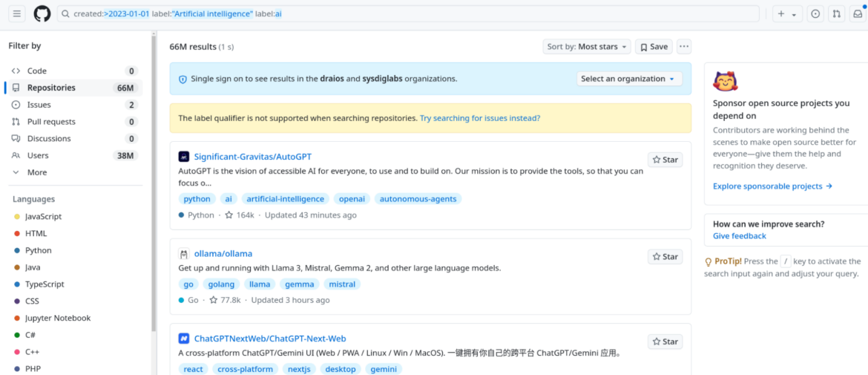
Task: Click the gemini topic tag
Action: (384, 369)
